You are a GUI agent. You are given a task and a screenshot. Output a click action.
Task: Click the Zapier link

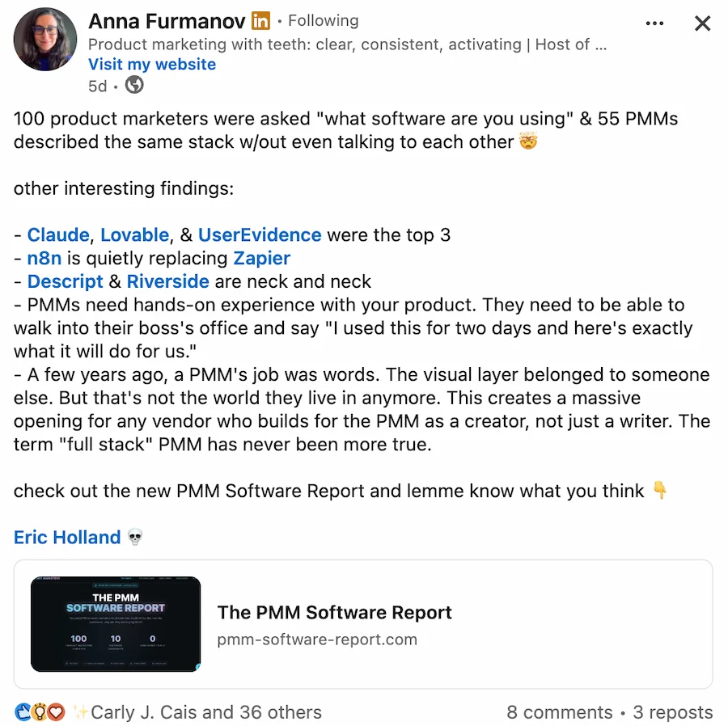tap(262, 258)
